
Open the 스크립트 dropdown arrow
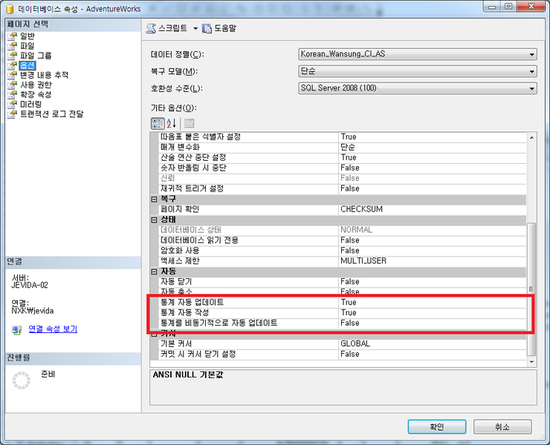195,28
